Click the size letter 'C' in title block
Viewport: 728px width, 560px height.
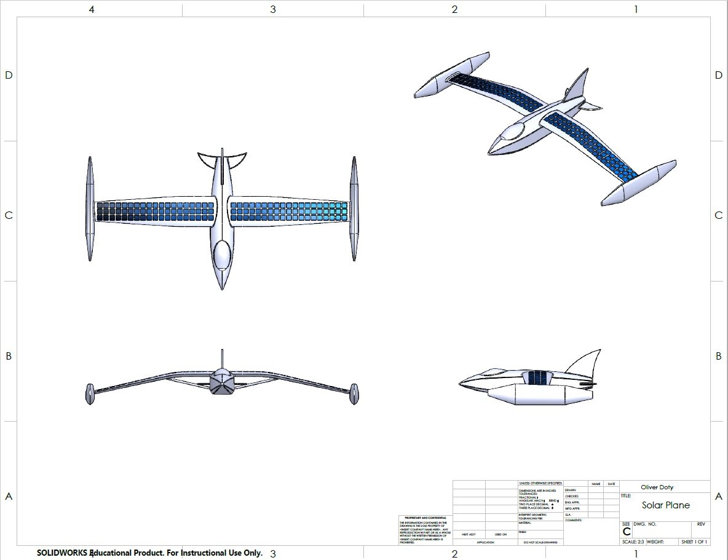(x=626, y=532)
